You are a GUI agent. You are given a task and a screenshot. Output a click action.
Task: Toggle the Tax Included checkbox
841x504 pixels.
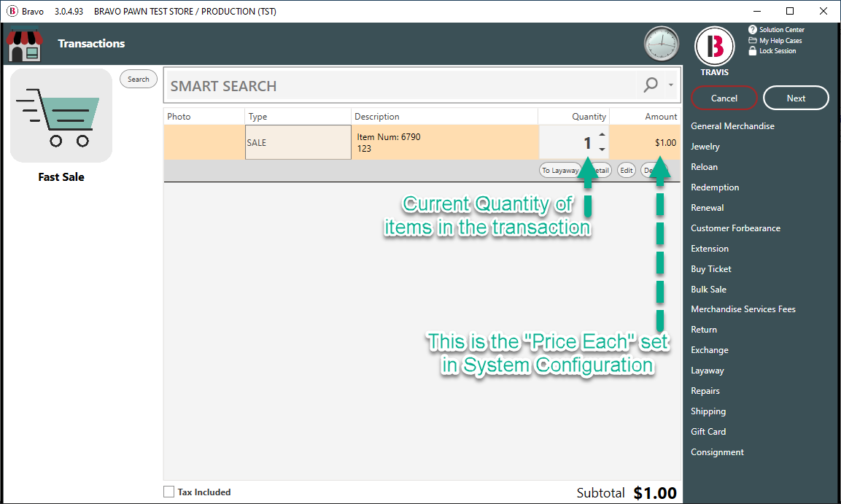point(169,492)
